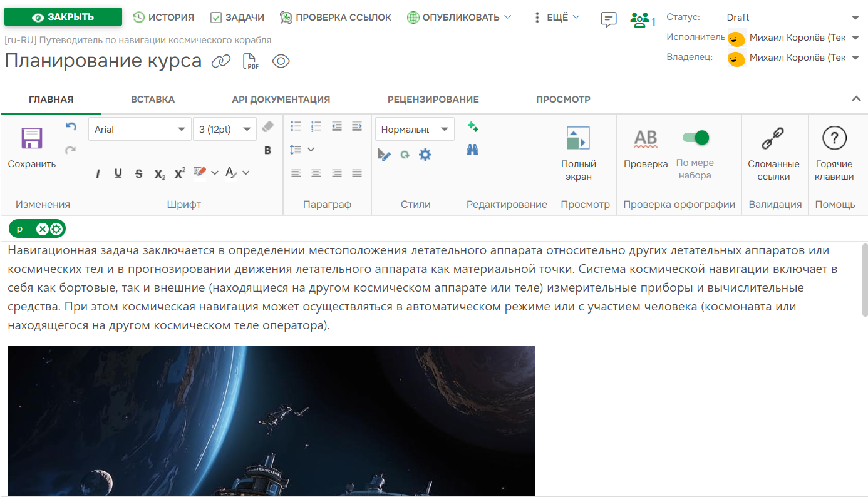
Task: Apply strikethrough formatting
Action: pos(138,173)
